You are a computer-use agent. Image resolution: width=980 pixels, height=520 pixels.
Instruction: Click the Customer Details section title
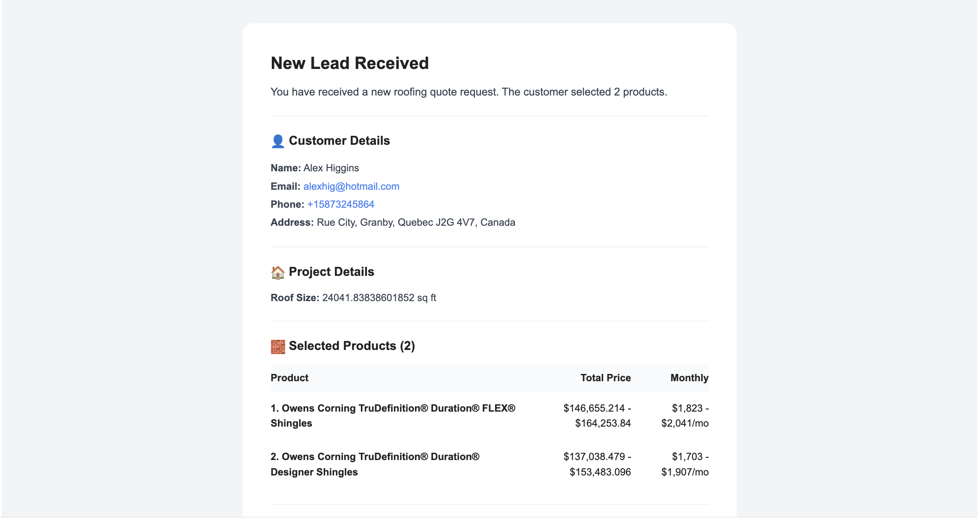339,140
